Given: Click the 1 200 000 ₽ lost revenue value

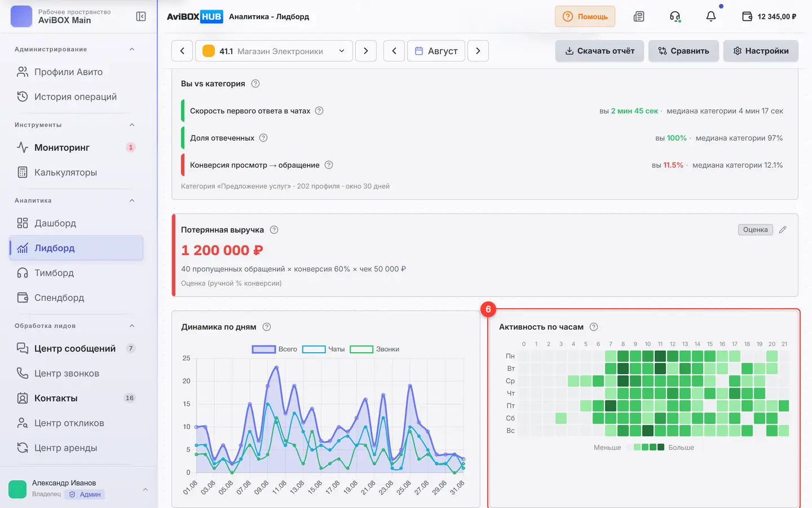Looking at the screenshot, I should pyautogui.click(x=222, y=250).
